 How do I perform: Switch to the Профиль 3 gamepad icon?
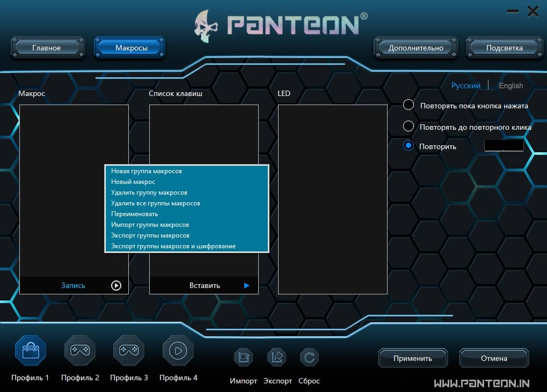(x=129, y=350)
